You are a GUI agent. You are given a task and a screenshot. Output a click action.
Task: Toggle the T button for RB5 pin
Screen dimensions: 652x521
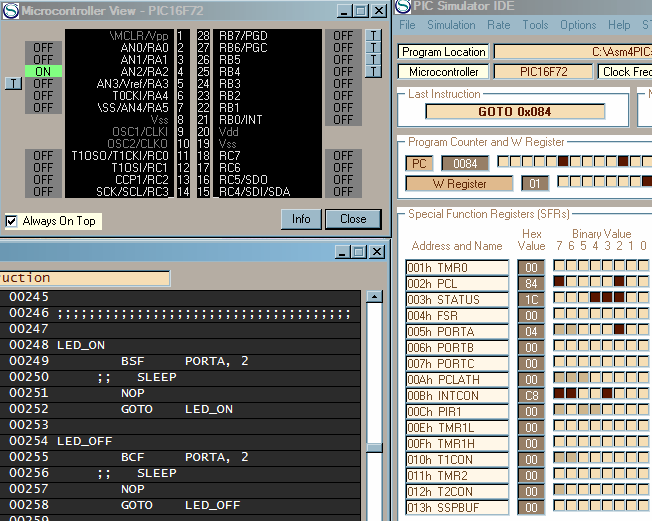(x=373, y=60)
